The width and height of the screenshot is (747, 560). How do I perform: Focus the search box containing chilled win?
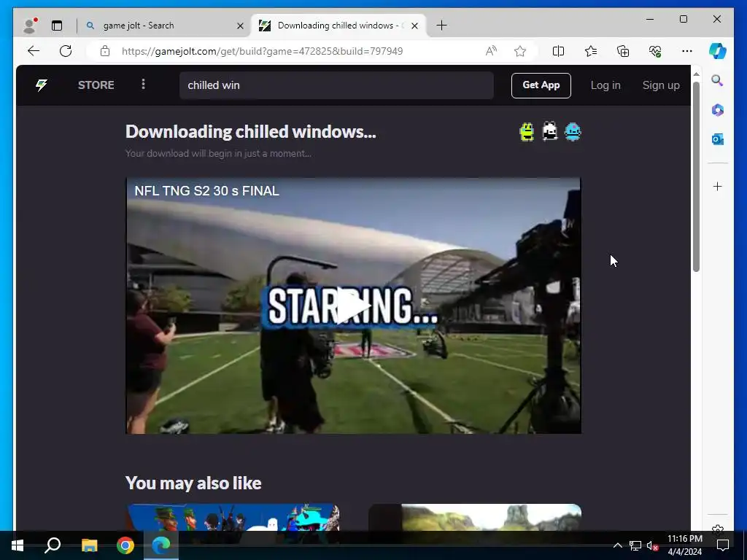pos(336,85)
